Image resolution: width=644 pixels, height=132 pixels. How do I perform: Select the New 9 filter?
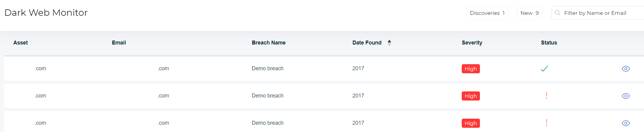pos(529,13)
